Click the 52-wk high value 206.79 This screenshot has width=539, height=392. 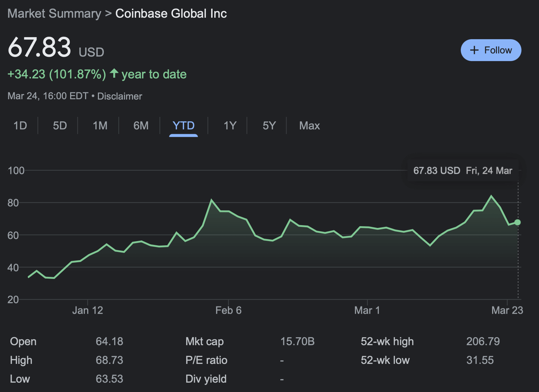pyautogui.click(x=483, y=341)
